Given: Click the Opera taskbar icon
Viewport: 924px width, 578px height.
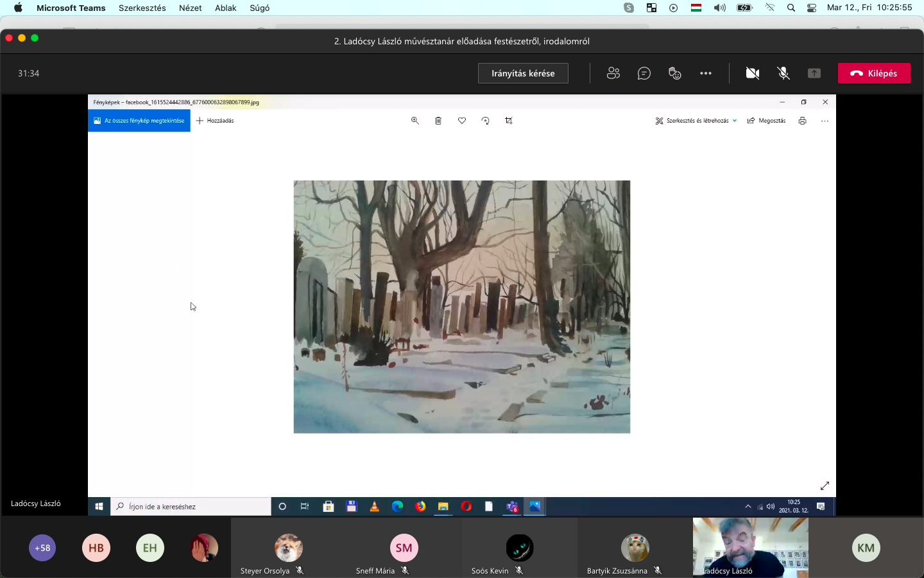Looking at the screenshot, I should point(466,507).
